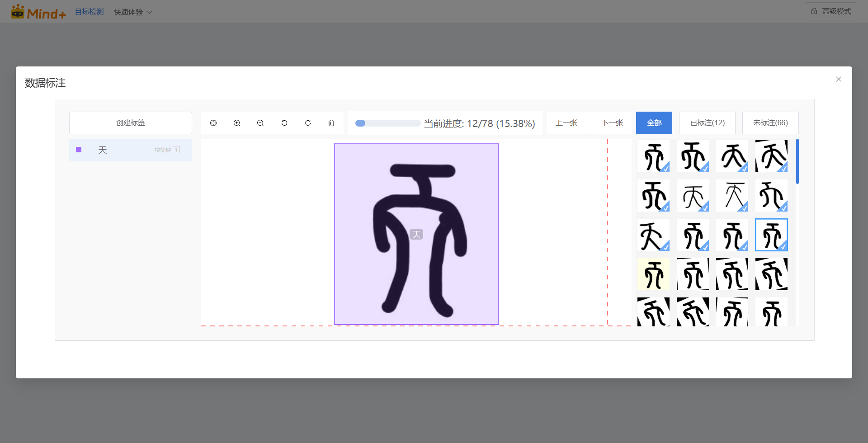Viewport: 868px width, 443px height.
Task: Switch to the 已标注(12) filter tab
Action: tap(707, 123)
